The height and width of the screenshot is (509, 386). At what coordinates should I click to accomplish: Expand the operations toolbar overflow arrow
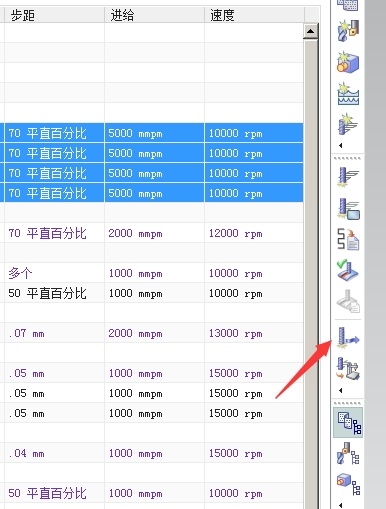340,390
